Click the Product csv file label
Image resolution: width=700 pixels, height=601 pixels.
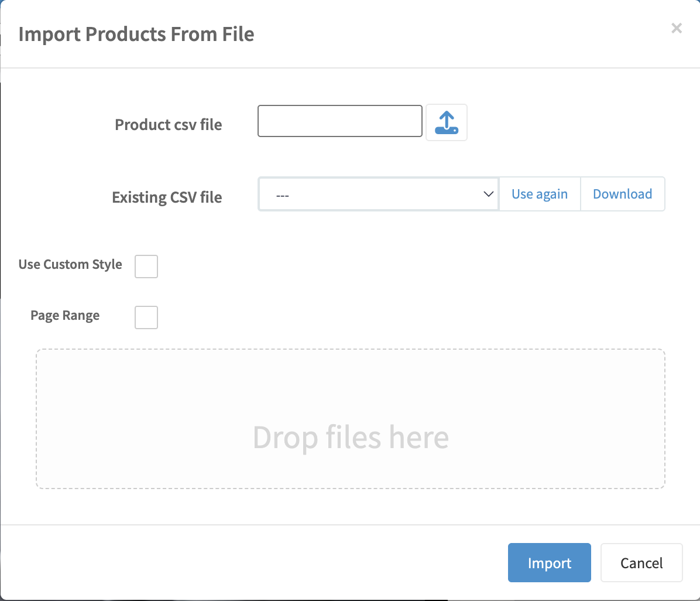pos(169,125)
